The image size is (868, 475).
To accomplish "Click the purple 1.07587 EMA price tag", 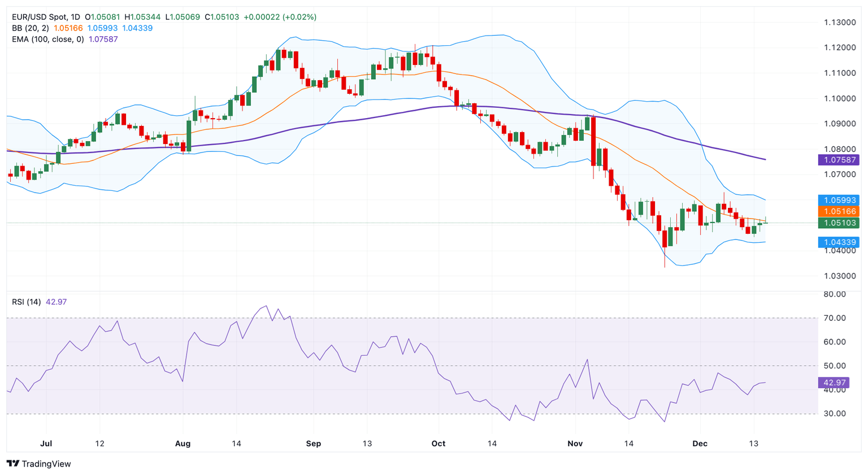I will click(x=839, y=160).
